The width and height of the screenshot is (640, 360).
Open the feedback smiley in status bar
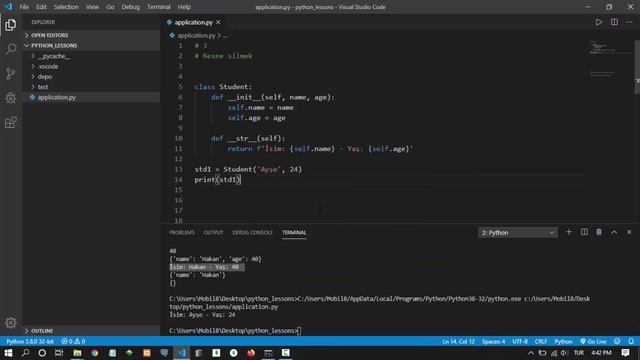point(617,341)
